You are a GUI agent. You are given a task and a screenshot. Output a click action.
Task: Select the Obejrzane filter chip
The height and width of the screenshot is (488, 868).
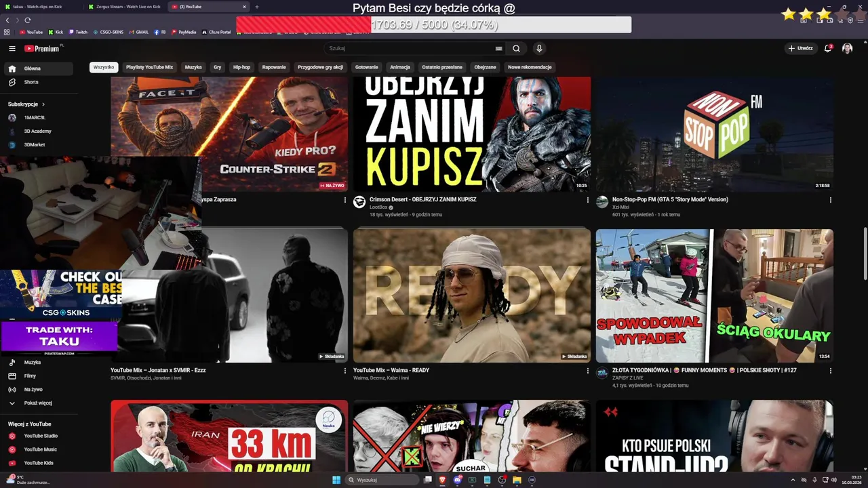485,67
